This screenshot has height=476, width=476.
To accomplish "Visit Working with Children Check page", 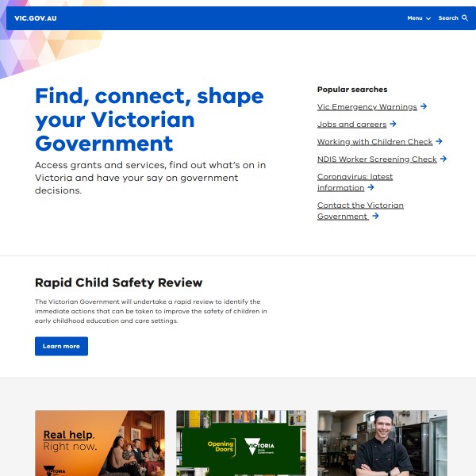I will [374, 142].
